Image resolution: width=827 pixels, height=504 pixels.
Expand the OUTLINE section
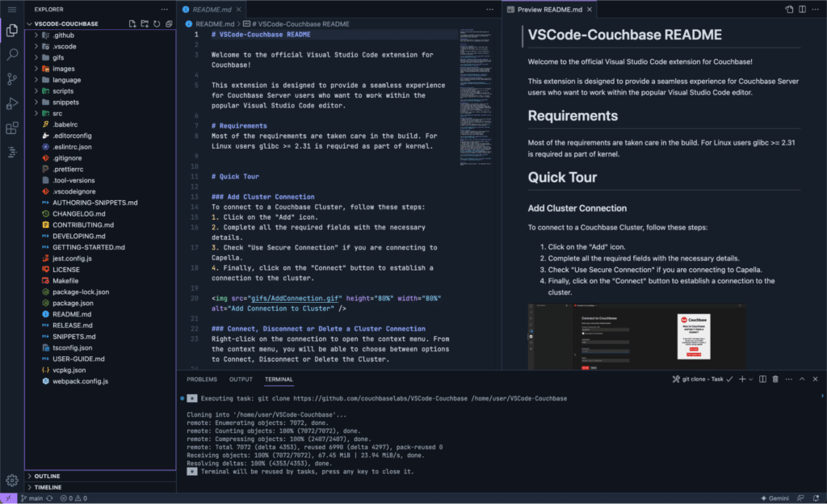coord(48,476)
